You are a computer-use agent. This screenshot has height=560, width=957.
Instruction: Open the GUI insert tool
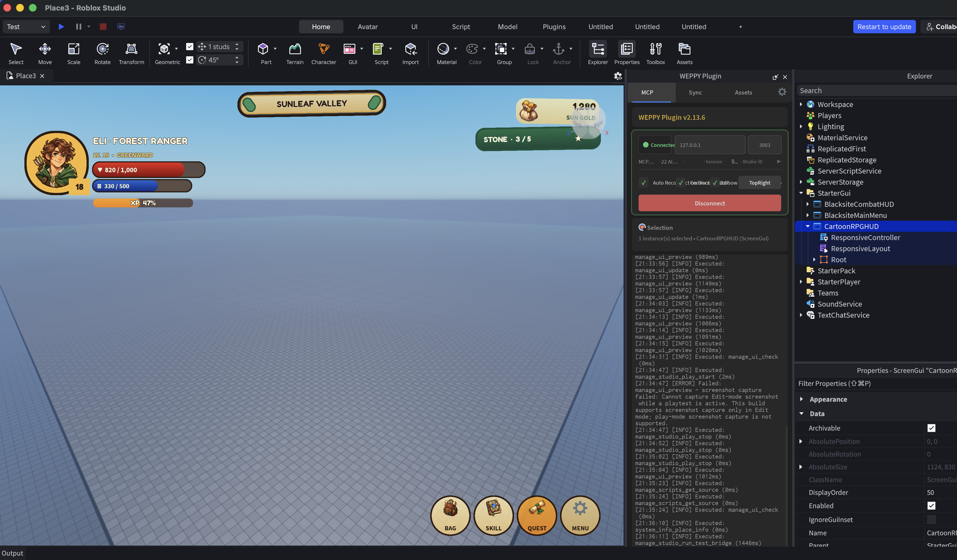350,49
